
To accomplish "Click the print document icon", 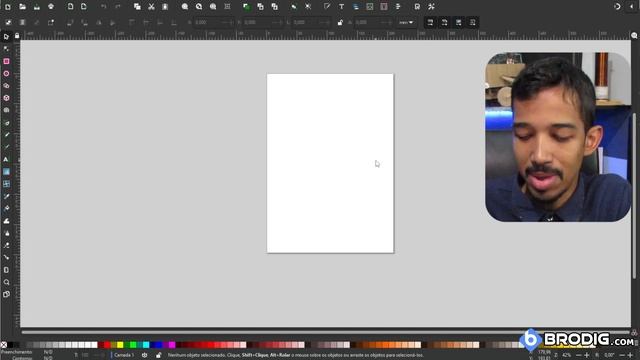I will (51, 7).
